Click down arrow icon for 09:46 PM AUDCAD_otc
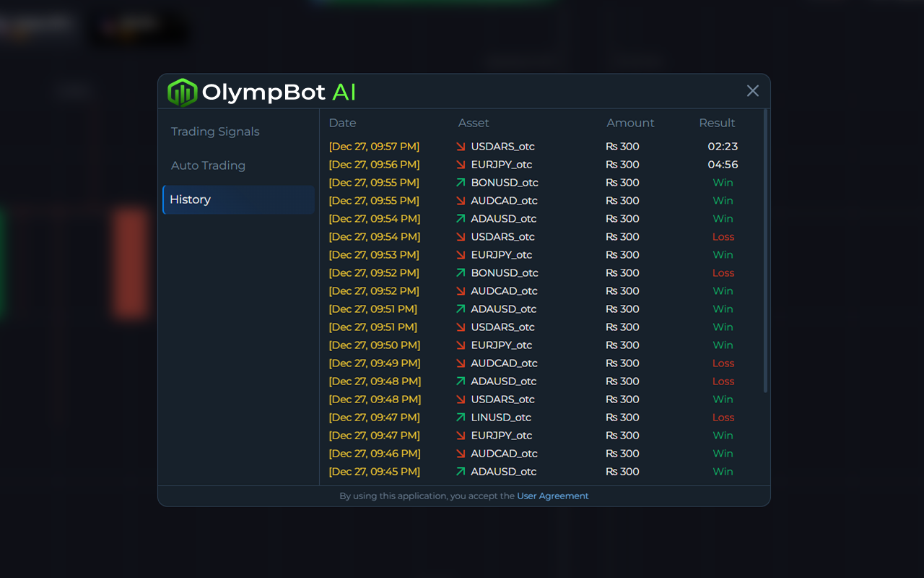The image size is (924, 578). tap(461, 454)
